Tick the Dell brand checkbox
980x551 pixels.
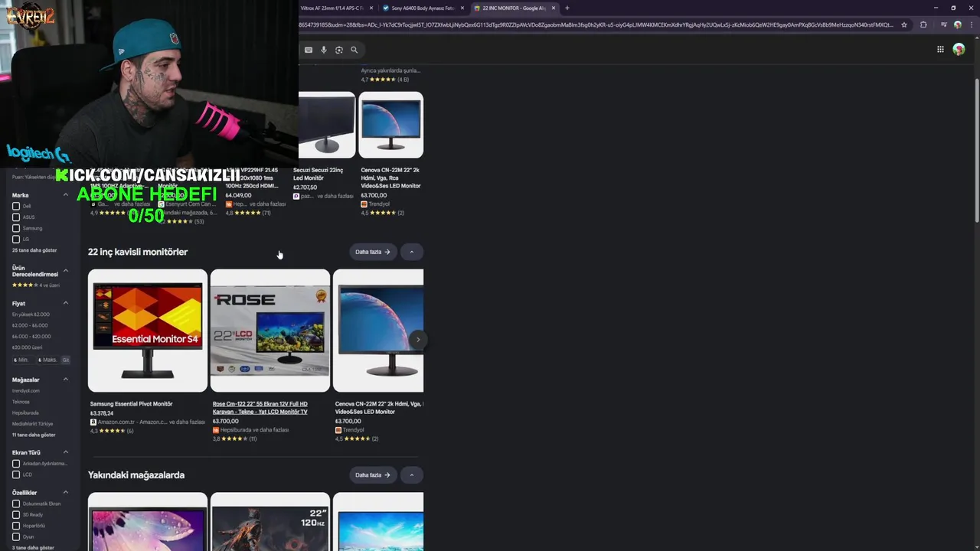pyautogui.click(x=15, y=206)
